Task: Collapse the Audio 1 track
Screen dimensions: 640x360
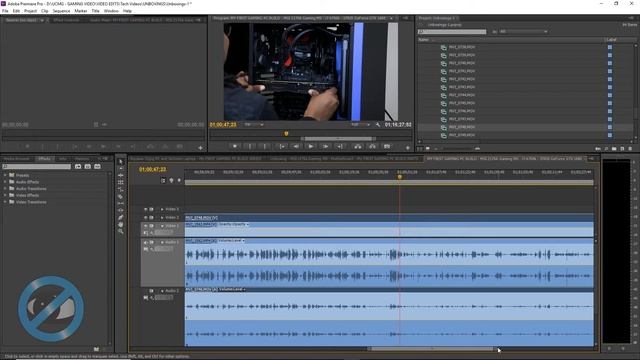Action: [162, 242]
